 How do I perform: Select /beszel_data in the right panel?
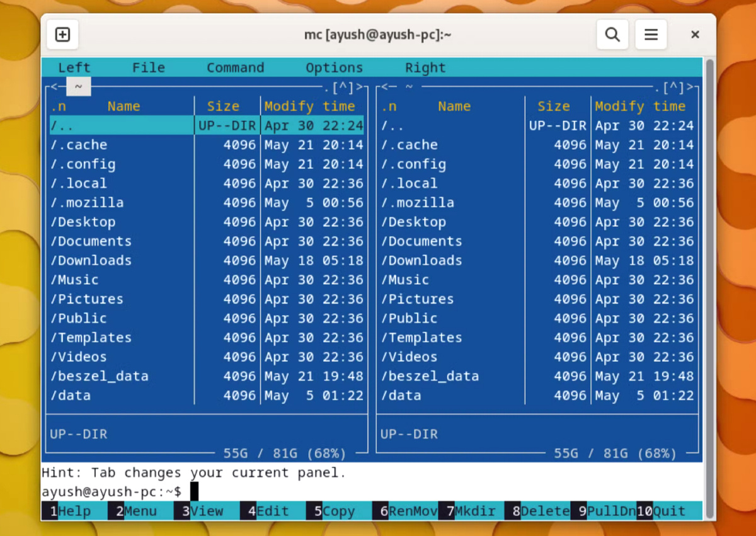(537, 376)
